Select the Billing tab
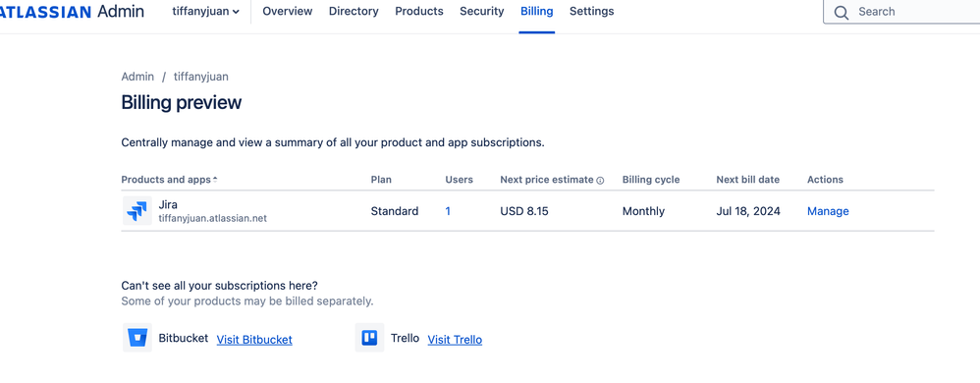 tap(537, 11)
